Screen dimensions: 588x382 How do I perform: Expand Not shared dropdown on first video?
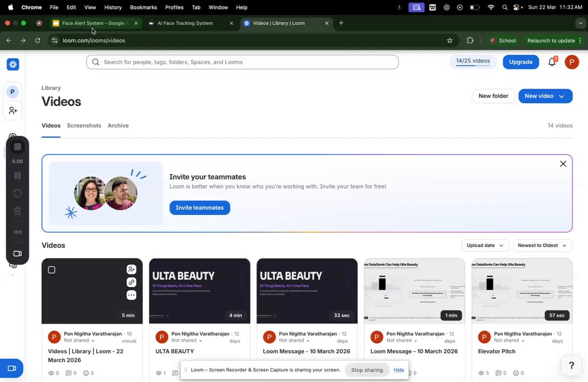click(79, 341)
